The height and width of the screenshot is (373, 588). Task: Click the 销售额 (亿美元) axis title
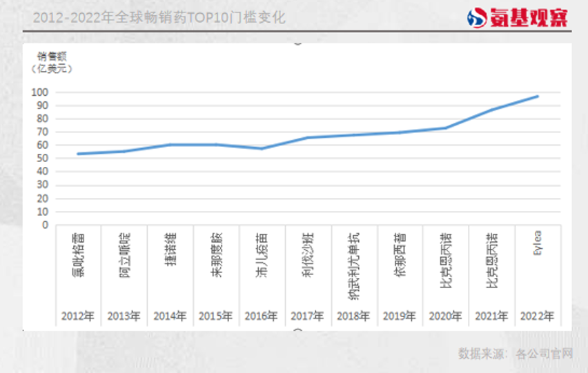coord(52,62)
